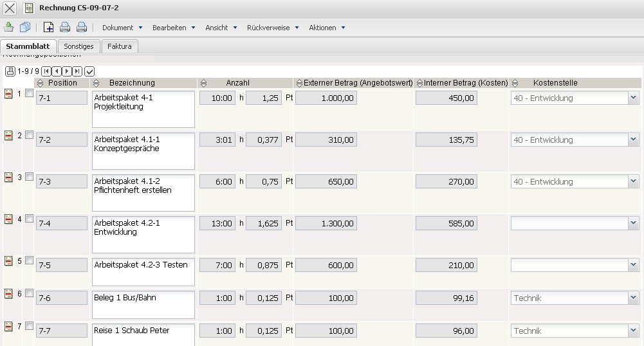The height and width of the screenshot is (346, 644).
Task: Tick the checkbox for row 2
Action: pyautogui.click(x=29, y=135)
